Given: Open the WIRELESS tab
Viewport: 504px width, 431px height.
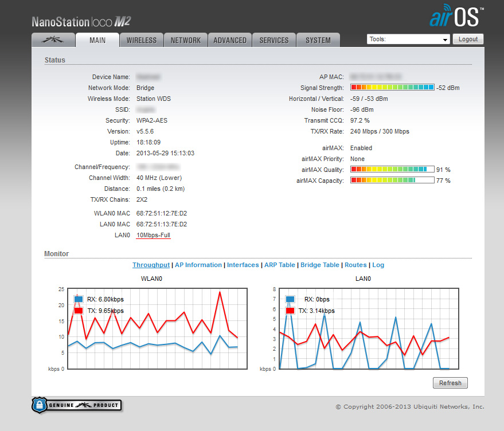Looking at the screenshot, I should pos(142,40).
